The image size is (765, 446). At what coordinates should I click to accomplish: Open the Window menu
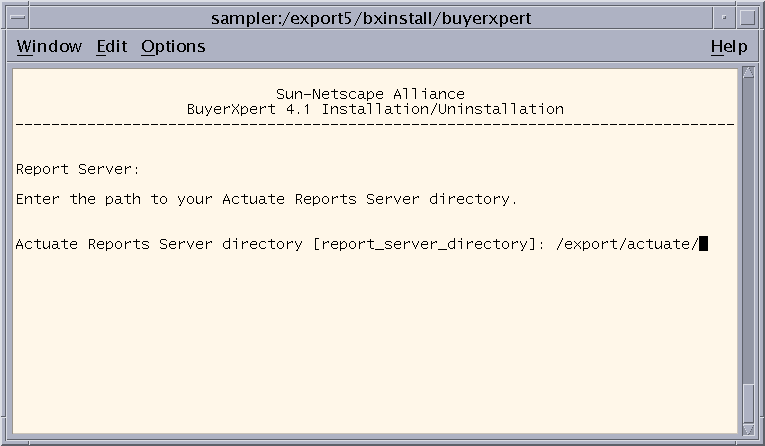[x=49, y=46]
